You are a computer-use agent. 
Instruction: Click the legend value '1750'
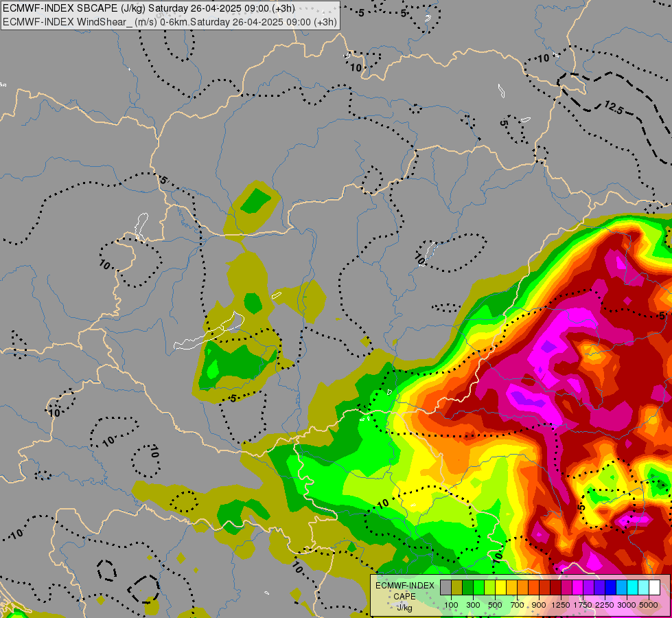pos(583,605)
